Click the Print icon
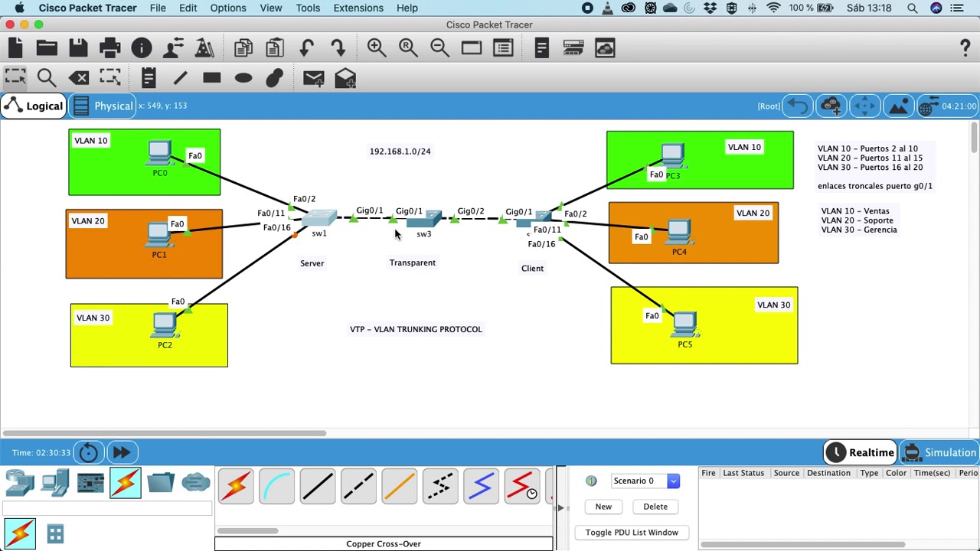The image size is (980, 551). (x=109, y=48)
